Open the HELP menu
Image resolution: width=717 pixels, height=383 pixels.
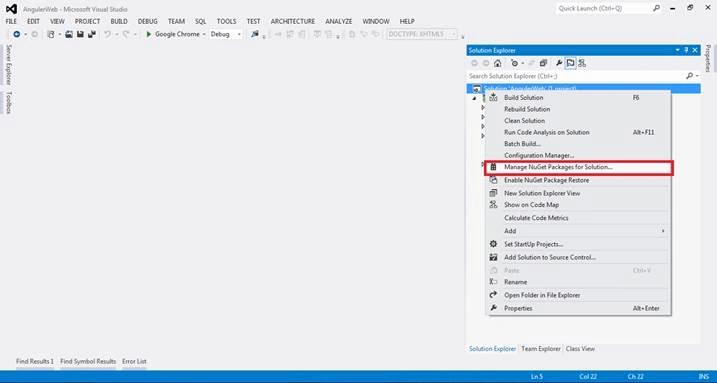pyautogui.click(x=407, y=21)
